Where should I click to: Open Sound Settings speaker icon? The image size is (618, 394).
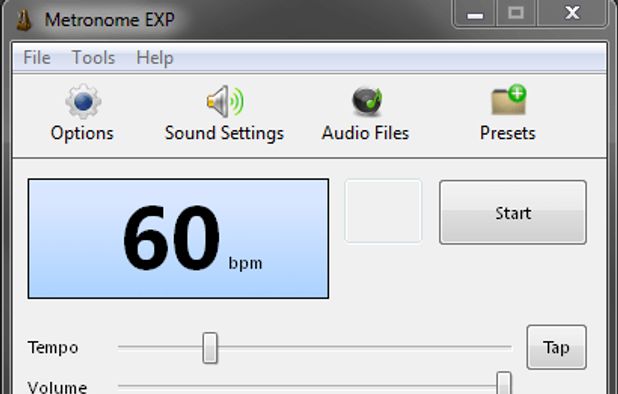pyautogui.click(x=225, y=101)
